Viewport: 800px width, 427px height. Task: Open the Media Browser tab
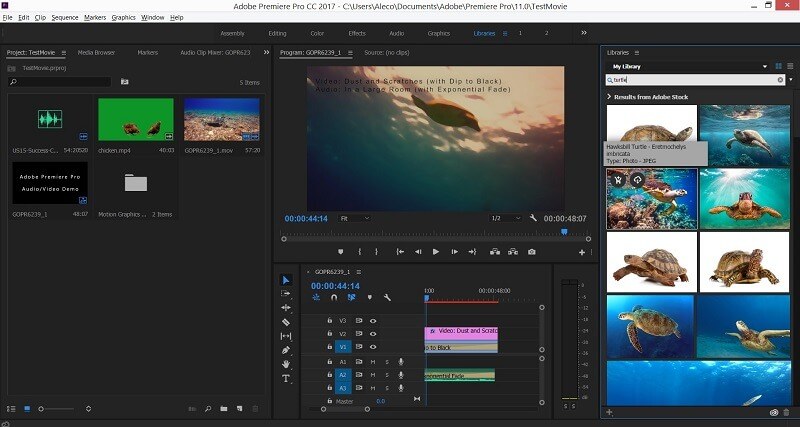[96, 53]
